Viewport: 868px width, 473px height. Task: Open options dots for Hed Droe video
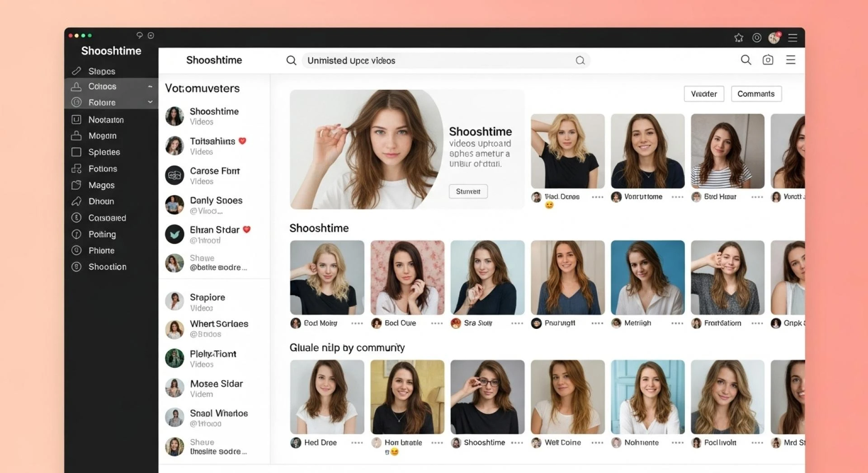coord(357,443)
